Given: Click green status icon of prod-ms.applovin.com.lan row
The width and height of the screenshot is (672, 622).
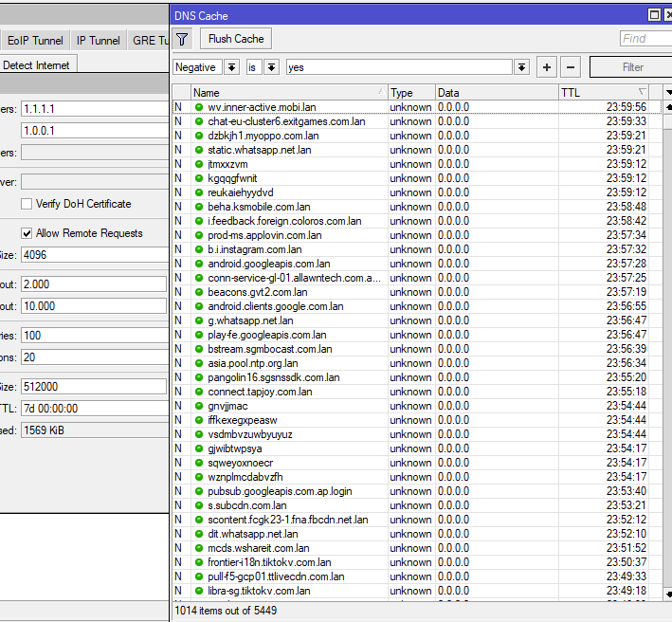Looking at the screenshot, I should [199, 235].
